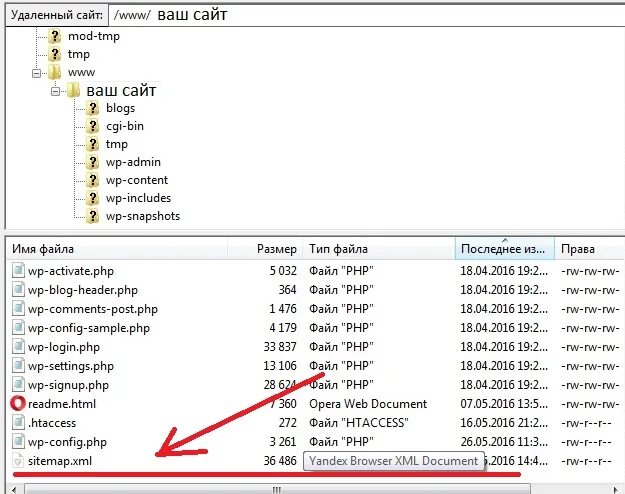
Task: Select the .htaccess file
Action: (52, 423)
